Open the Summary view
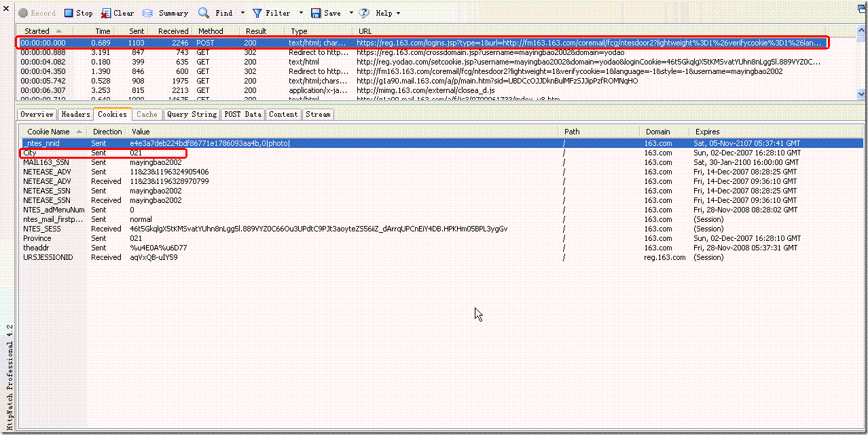 (x=166, y=13)
